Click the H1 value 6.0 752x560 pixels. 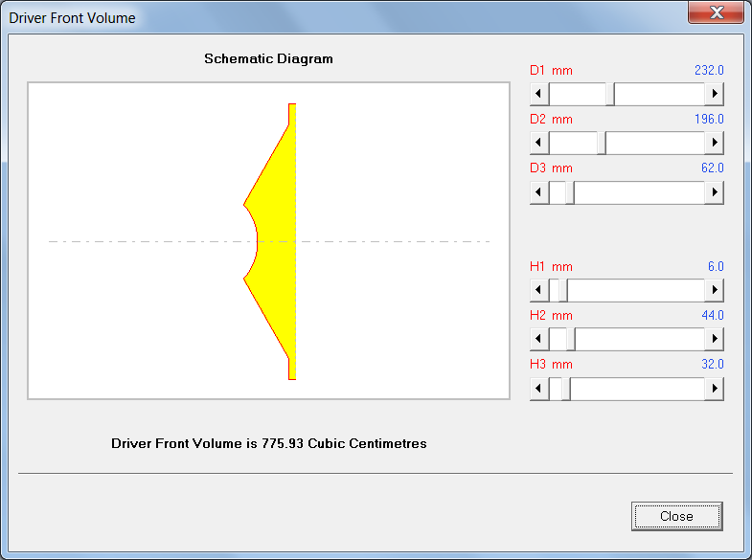coord(716,267)
